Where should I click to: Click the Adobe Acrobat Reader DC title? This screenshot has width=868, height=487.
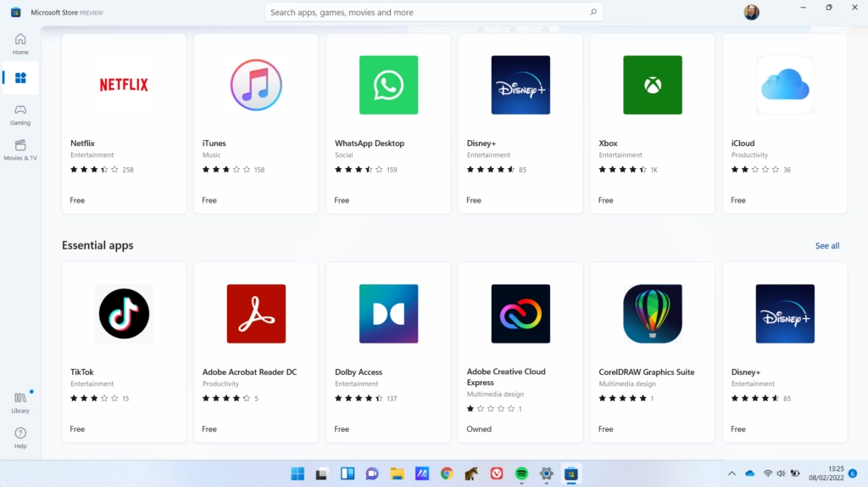pyautogui.click(x=250, y=372)
